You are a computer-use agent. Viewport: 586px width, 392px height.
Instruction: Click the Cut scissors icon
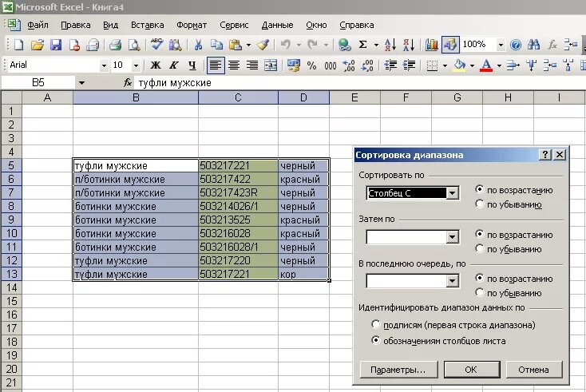pos(199,45)
